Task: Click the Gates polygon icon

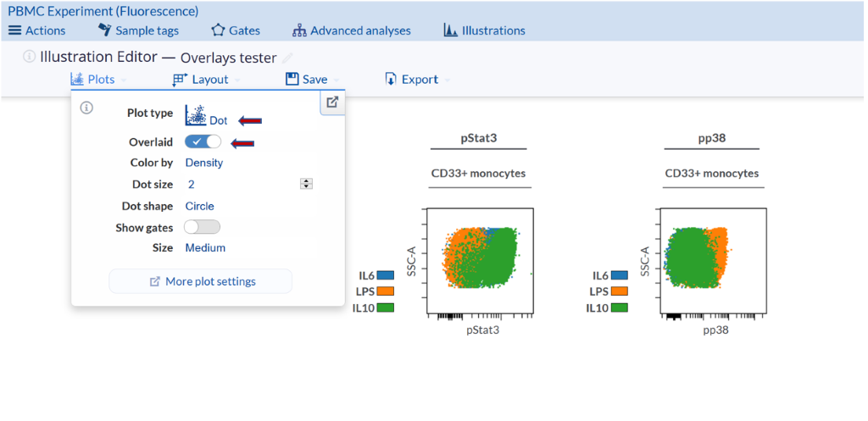Action: (x=218, y=30)
